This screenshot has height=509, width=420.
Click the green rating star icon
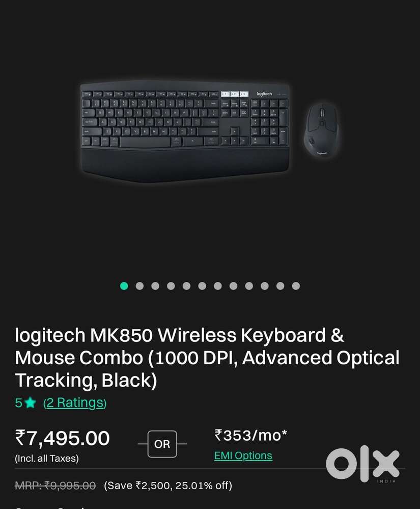[30, 403]
